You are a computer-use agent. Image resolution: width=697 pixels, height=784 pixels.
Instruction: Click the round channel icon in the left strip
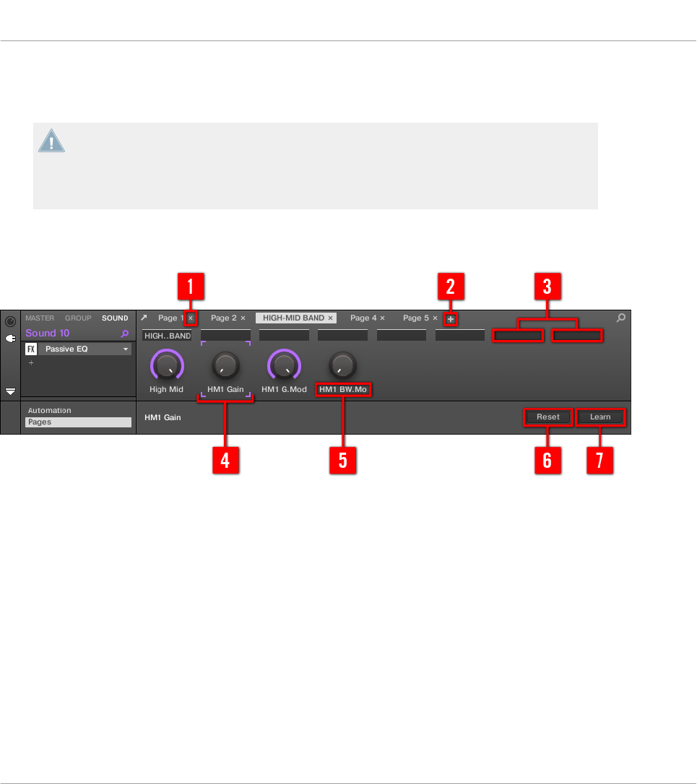click(x=11, y=321)
